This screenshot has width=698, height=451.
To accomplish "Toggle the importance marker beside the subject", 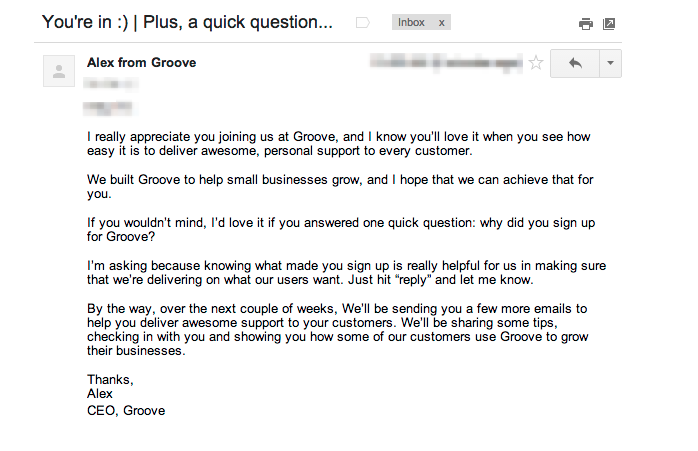I will (x=363, y=23).
